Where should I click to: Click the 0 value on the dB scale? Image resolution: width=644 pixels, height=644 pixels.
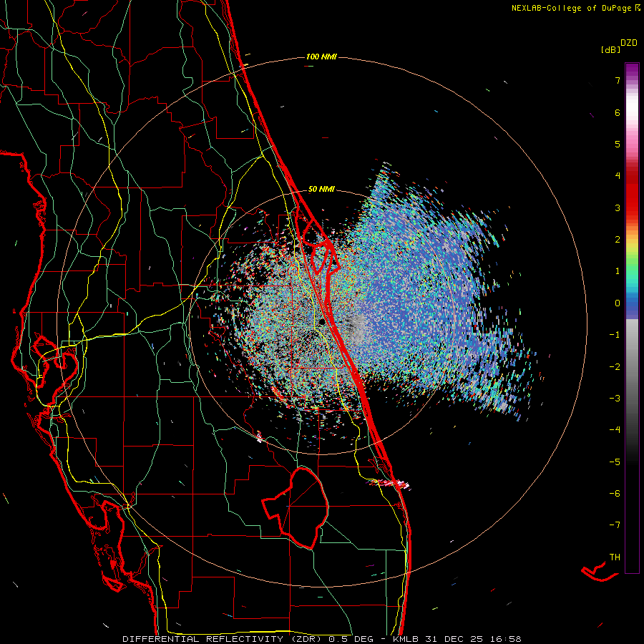pyautogui.click(x=618, y=303)
